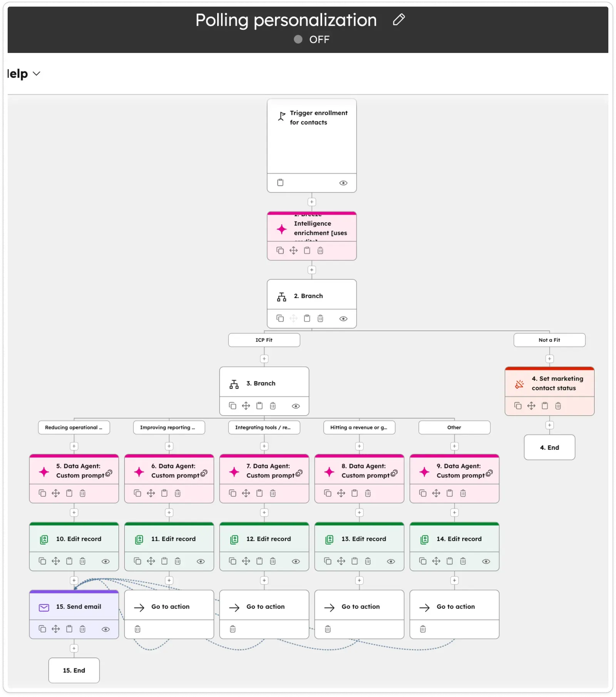Viewport: 616px width, 697px height.
Task: Duplicate the "12. Edit record" action
Action: tap(232, 561)
